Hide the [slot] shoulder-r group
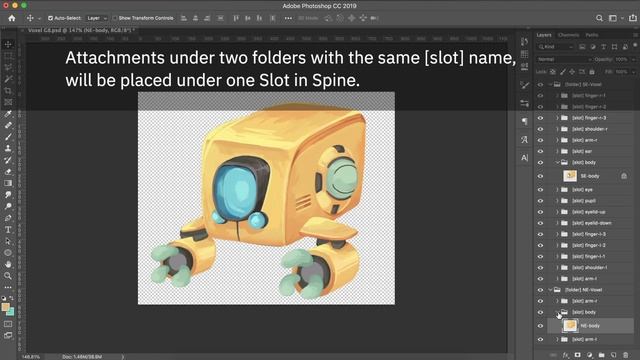The height and width of the screenshot is (360, 640). click(x=540, y=129)
